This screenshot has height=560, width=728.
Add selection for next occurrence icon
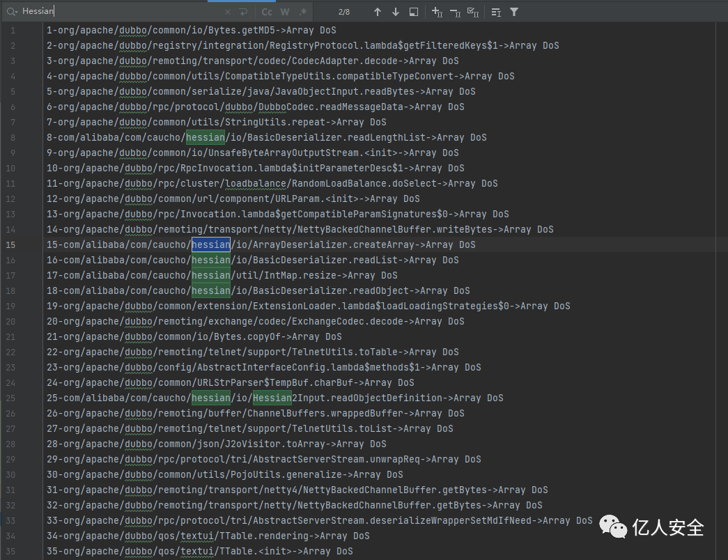tap(437, 12)
